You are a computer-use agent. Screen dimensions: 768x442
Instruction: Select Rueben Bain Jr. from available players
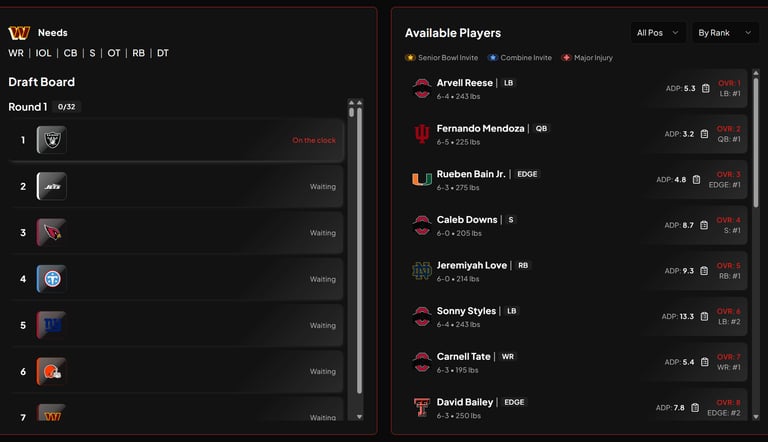click(x=471, y=174)
